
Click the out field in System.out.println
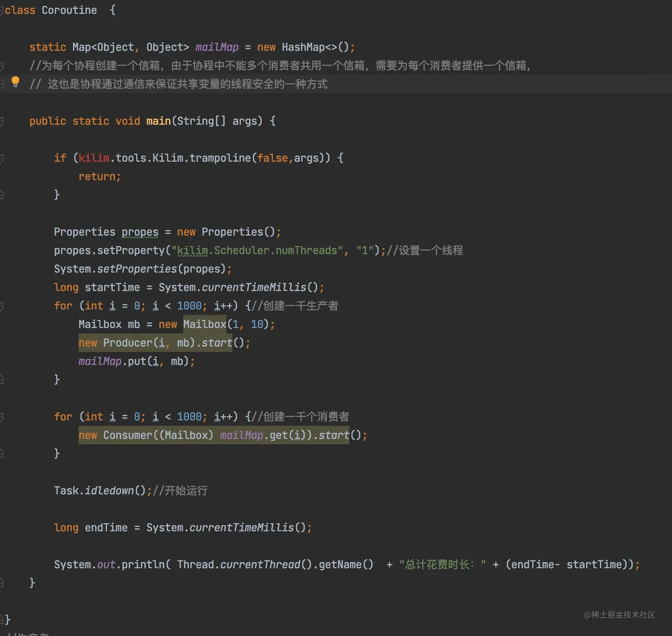tap(106, 564)
